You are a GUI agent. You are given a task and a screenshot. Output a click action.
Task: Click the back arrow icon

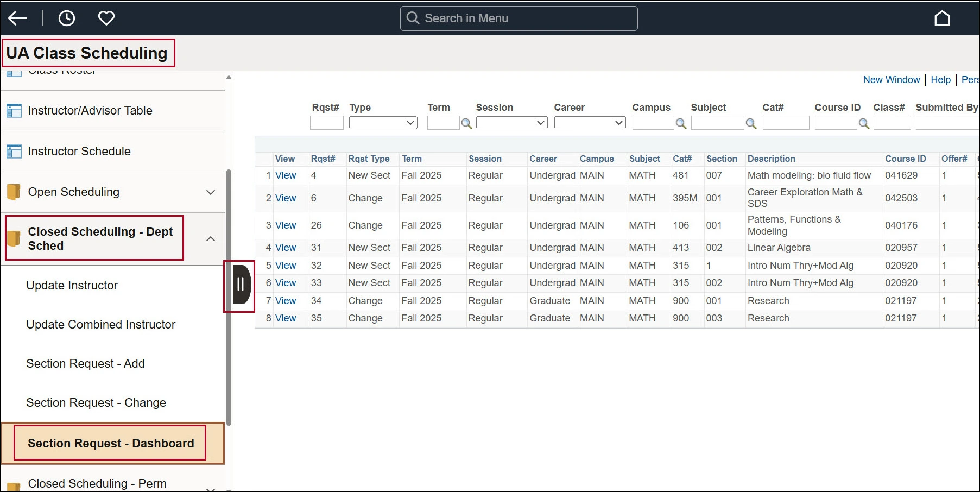tap(17, 18)
